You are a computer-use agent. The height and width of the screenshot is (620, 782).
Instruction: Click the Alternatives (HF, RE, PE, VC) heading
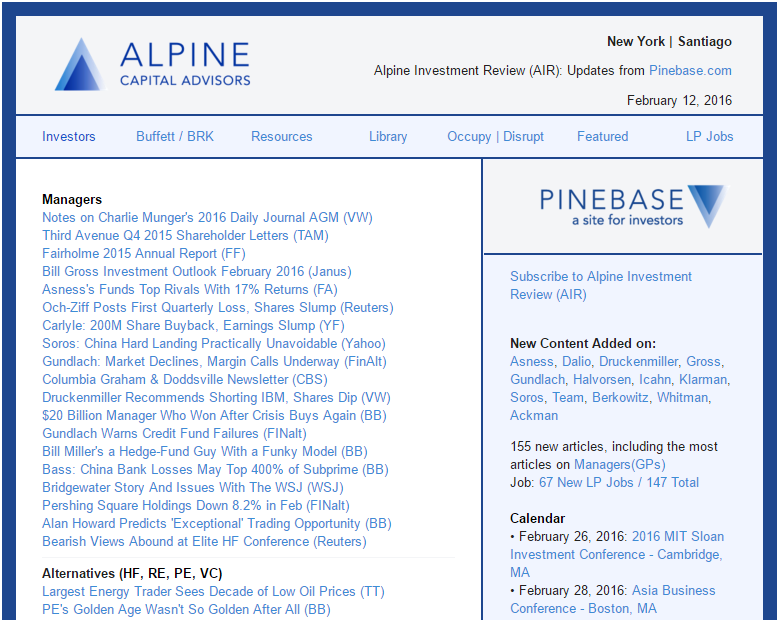[132, 573]
